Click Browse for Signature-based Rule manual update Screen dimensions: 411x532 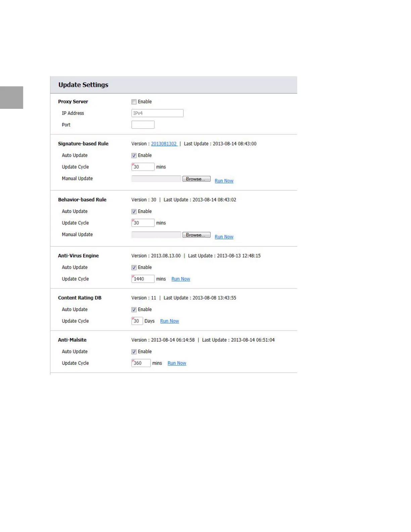196,179
